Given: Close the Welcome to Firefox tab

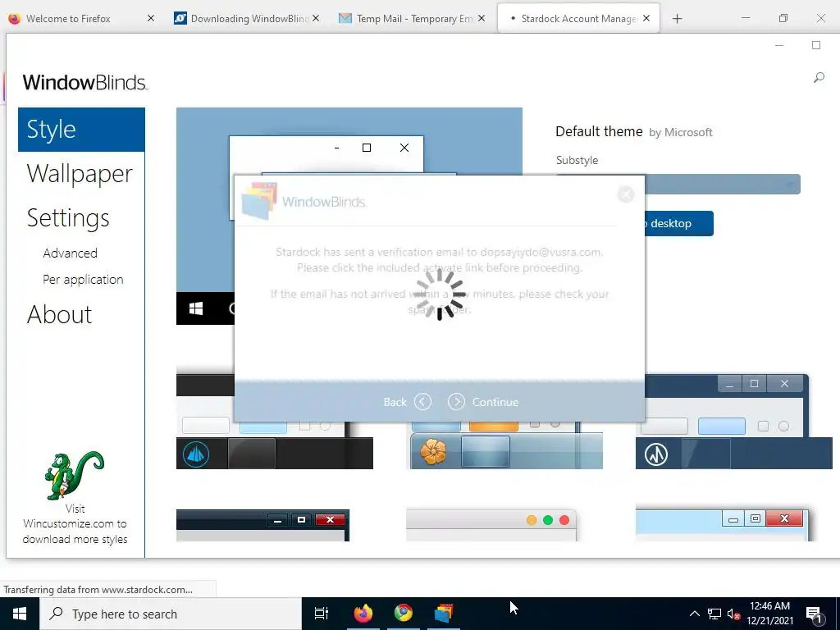Looking at the screenshot, I should (151, 18).
